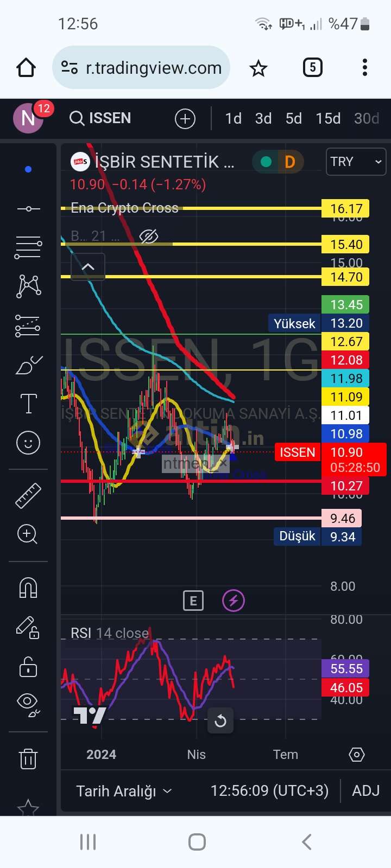This screenshot has height=868, width=391.
Task: Click the Yüksek 13.20 high label
Action: pos(318,323)
